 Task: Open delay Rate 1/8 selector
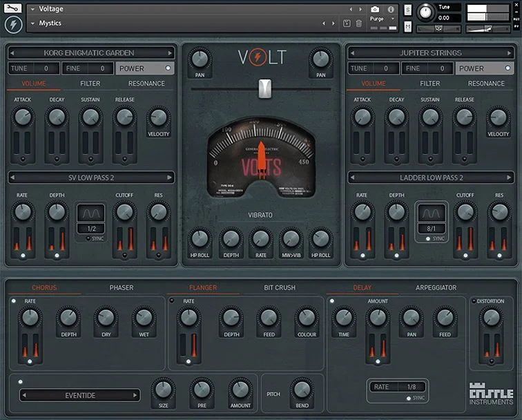[x=398, y=387]
